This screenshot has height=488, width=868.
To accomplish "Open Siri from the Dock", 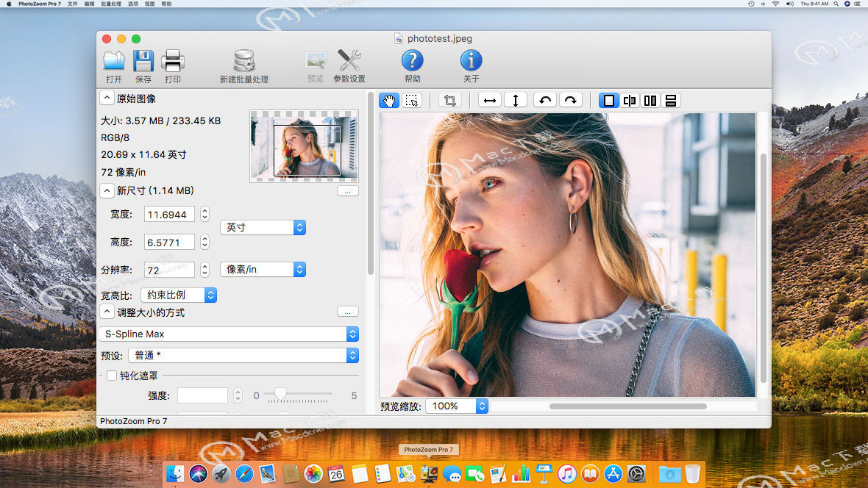I will [198, 474].
